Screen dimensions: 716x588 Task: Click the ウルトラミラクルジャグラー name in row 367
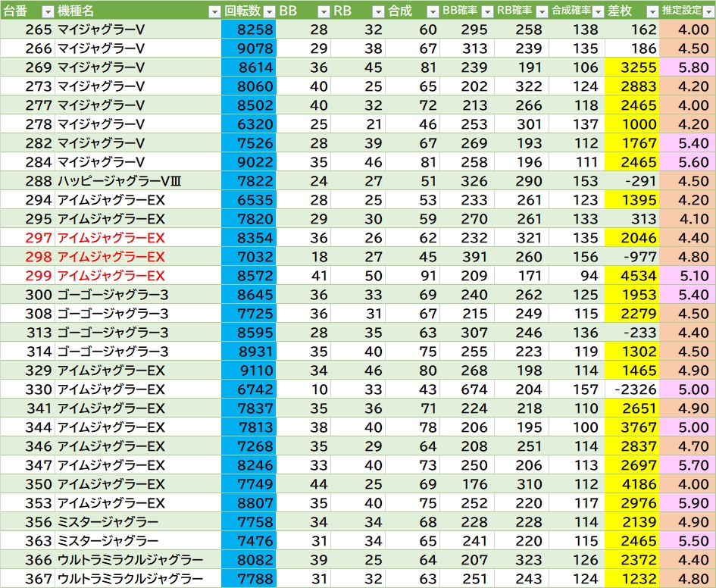point(138,579)
